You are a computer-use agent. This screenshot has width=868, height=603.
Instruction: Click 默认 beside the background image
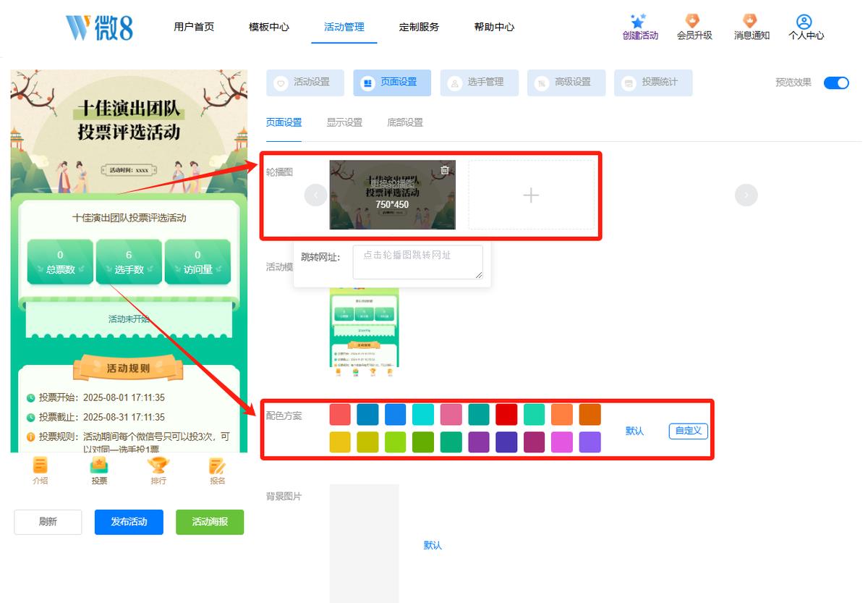[433, 545]
